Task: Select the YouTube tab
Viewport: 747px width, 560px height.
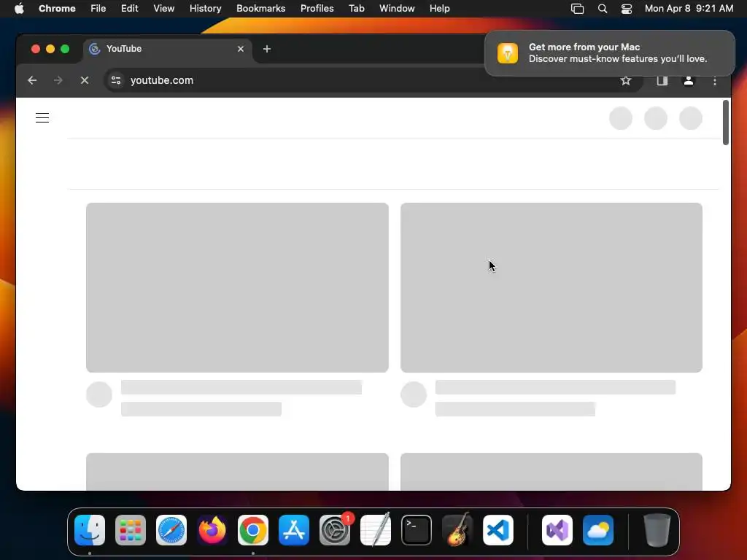Action: click(x=168, y=49)
